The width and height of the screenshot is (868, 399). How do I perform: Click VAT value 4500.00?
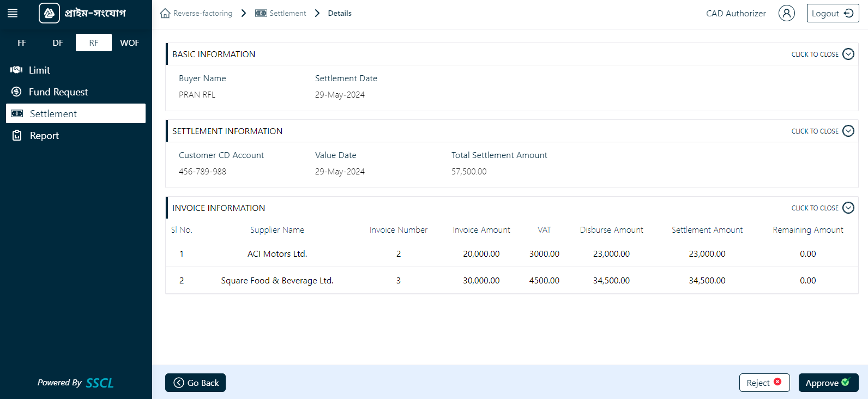(x=544, y=280)
